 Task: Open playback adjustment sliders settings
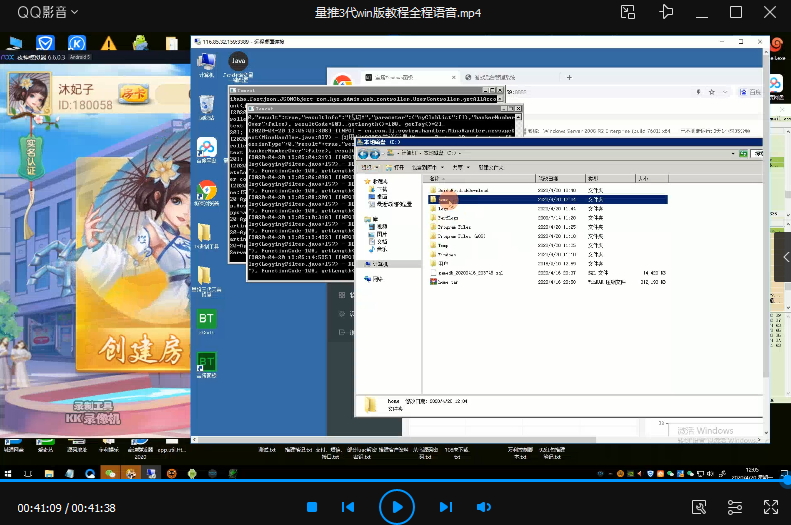pos(735,507)
